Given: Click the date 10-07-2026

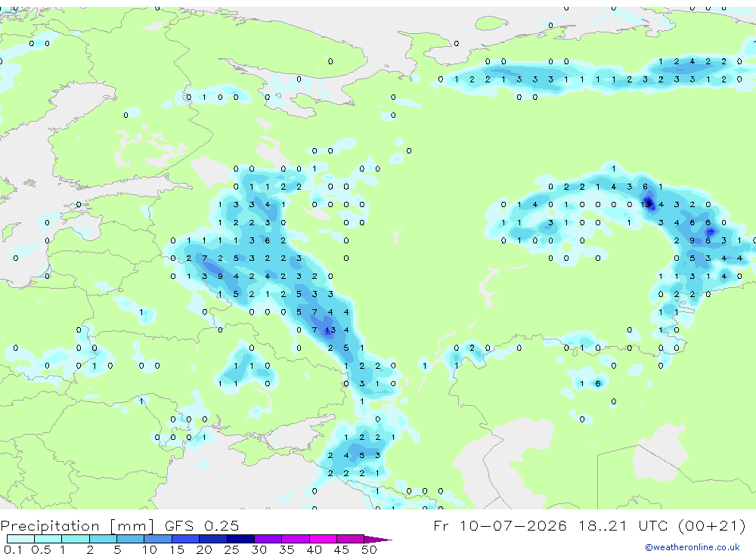Looking at the screenshot, I should click(513, 525).
